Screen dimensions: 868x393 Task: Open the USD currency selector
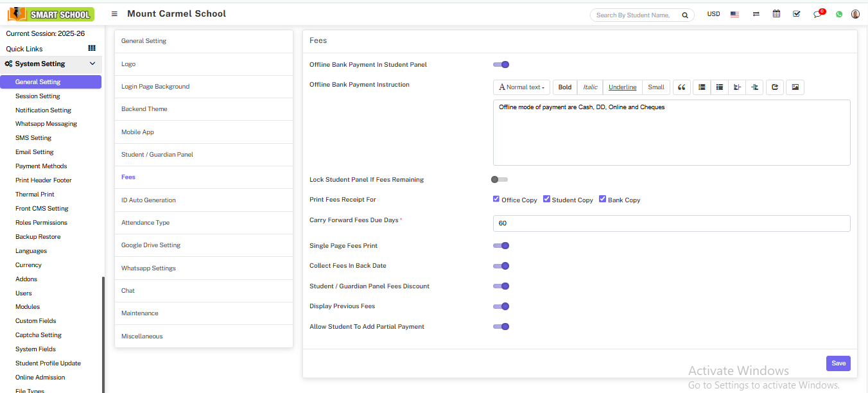713,14
